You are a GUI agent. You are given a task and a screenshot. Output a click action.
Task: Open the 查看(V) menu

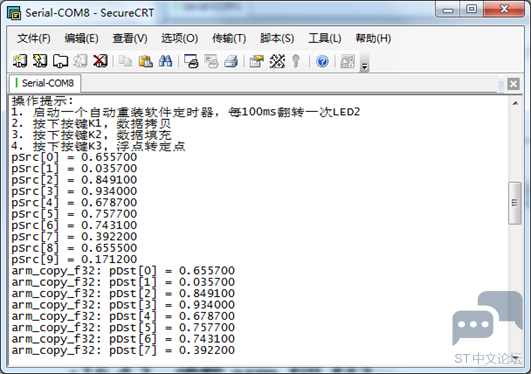tap(130, 38)
